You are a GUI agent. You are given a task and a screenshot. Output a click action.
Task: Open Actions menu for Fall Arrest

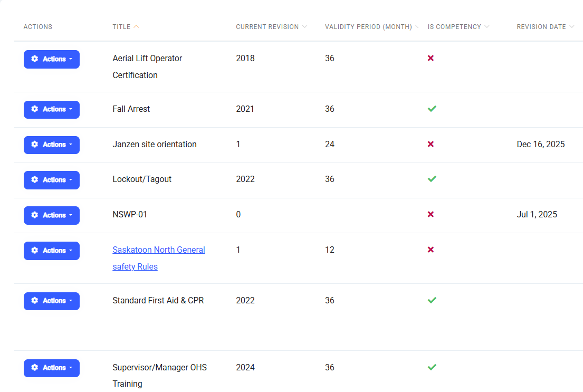[x=51, y=109]
